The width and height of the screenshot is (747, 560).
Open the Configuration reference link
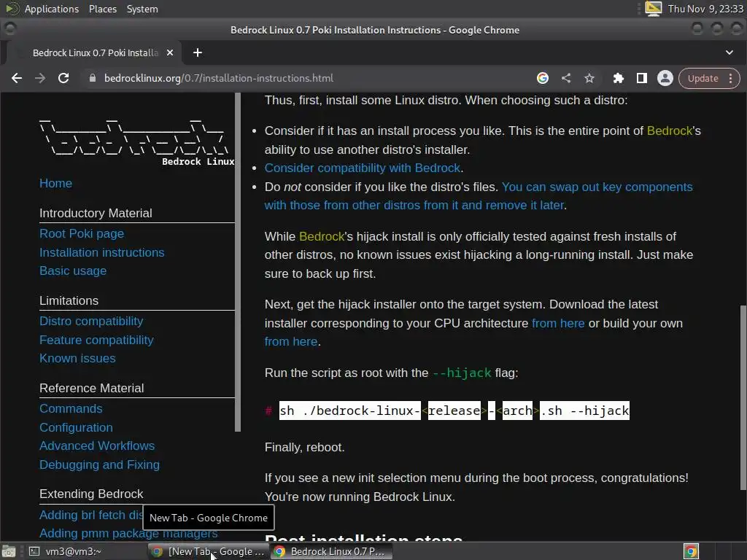(x=76, y=427)
